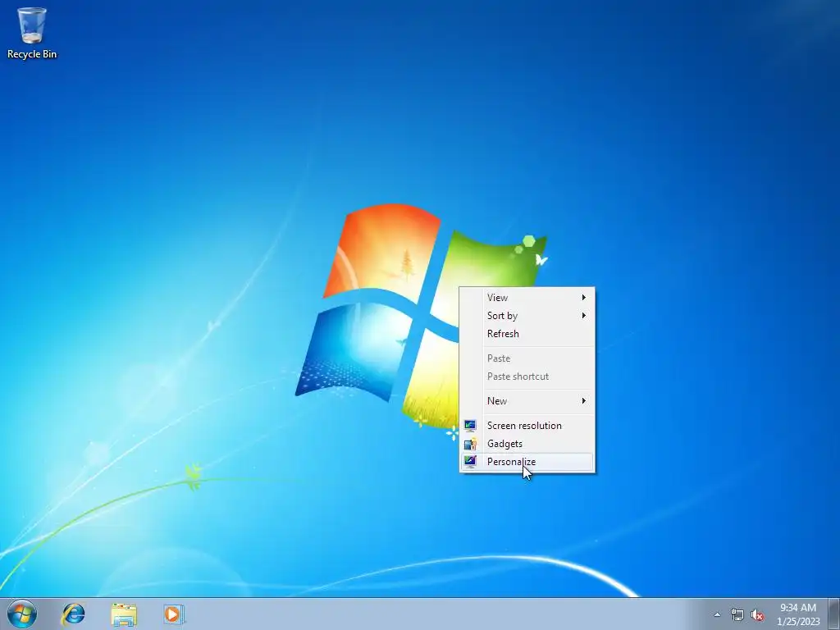840x630 pixels.
Task: Select Screen resolution in context menu
Action: (527, 426)
